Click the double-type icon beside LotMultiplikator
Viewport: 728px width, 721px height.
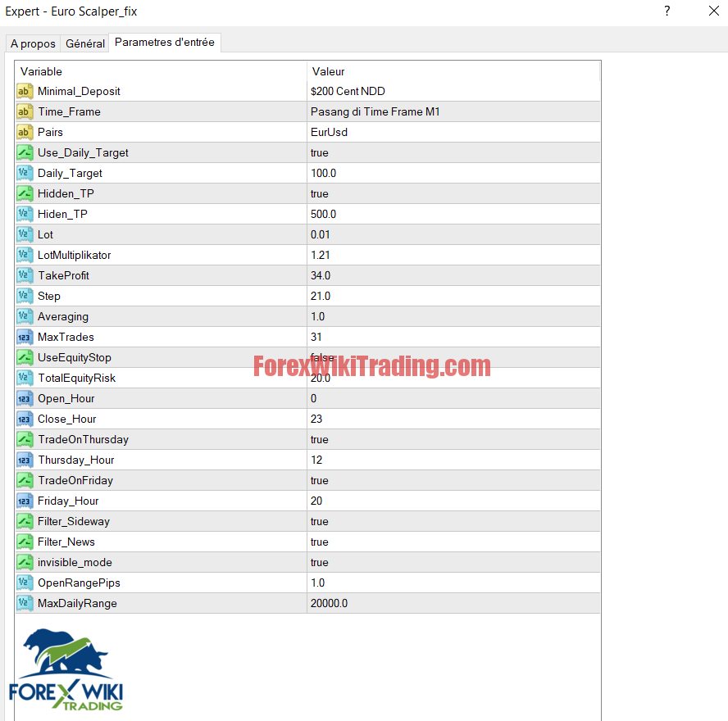25,255
